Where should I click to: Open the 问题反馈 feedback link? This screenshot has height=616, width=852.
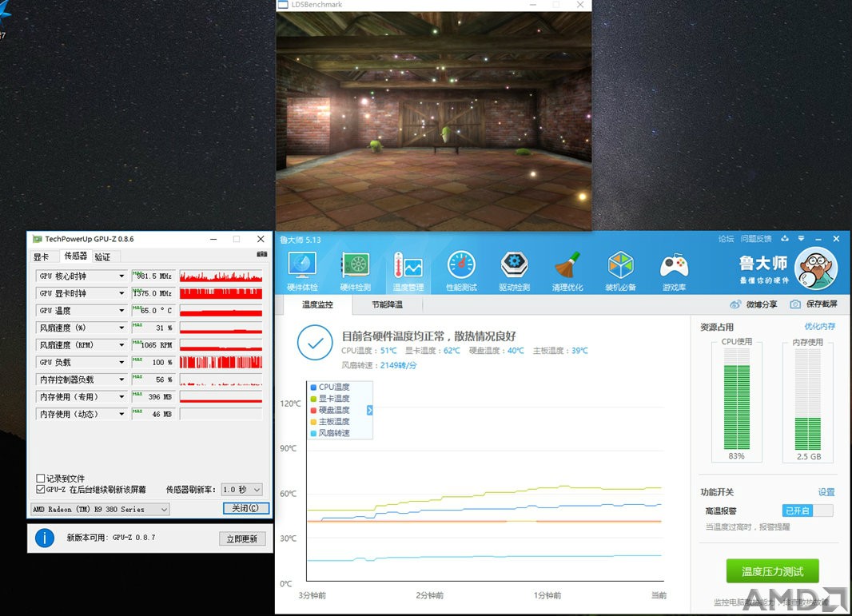pos(756,238)
